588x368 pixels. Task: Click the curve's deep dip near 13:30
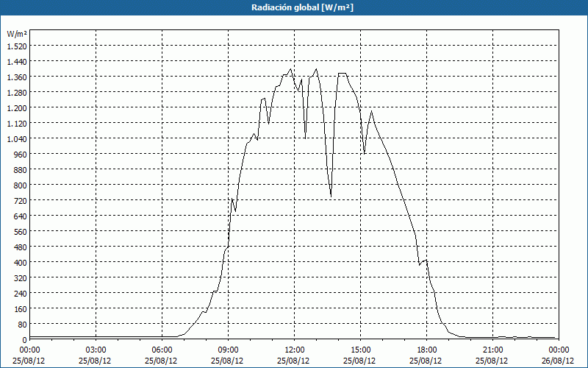tap(331, 196)
